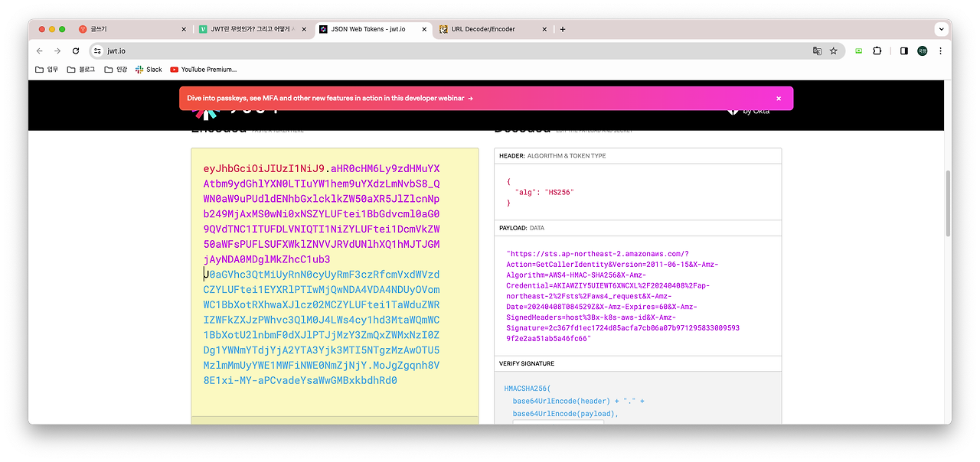Click the payload URL text in Decoded panel
980x462 pixels.
point(622,296)
